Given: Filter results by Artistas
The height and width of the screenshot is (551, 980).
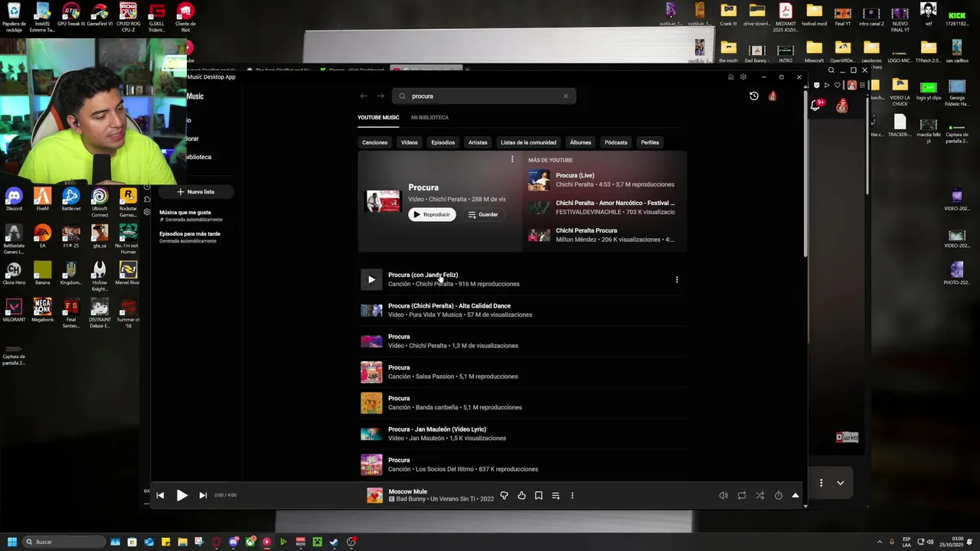Looking at the screenshot, I should [x=478, y=142].
